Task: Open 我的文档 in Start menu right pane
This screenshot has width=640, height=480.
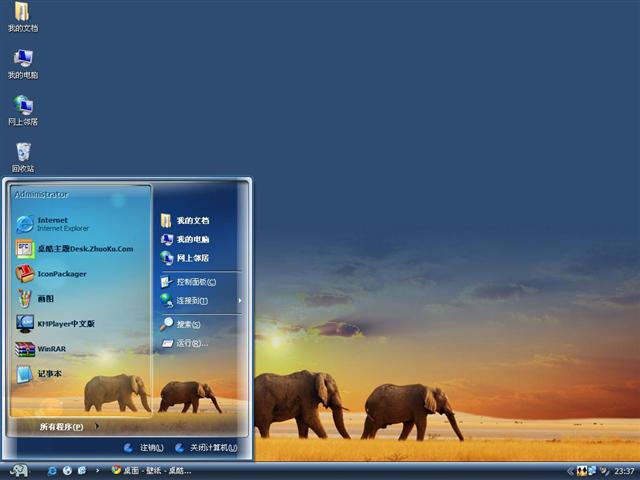Action: click(x=192, y=221)
